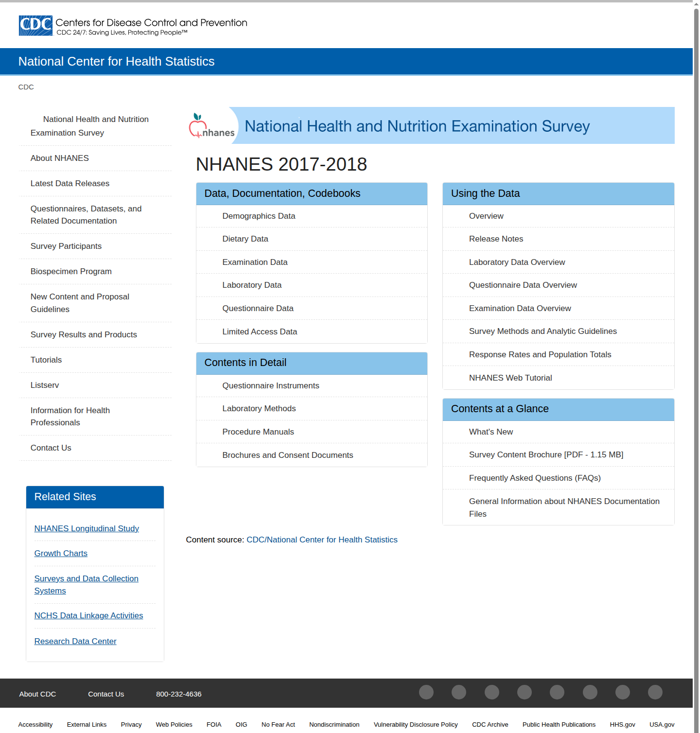The height and width of the screenshot is (733, 700).
Task: Click the CDC breadcrumb link
Action: click(26, 87)
